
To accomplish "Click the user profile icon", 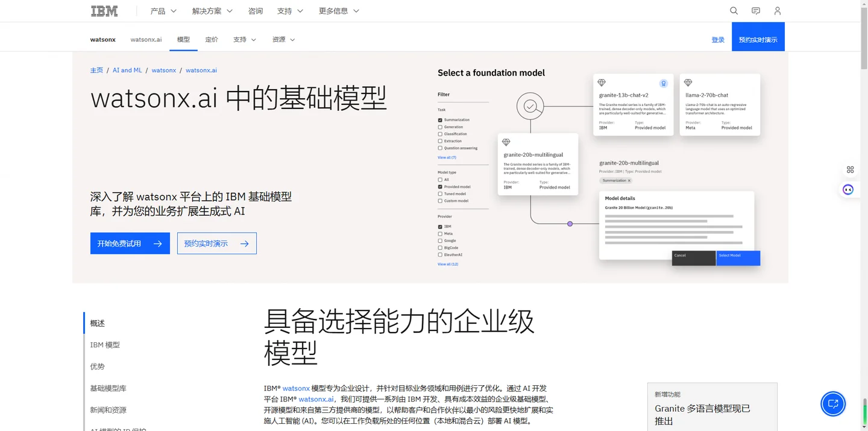I will tap(778, 11).
